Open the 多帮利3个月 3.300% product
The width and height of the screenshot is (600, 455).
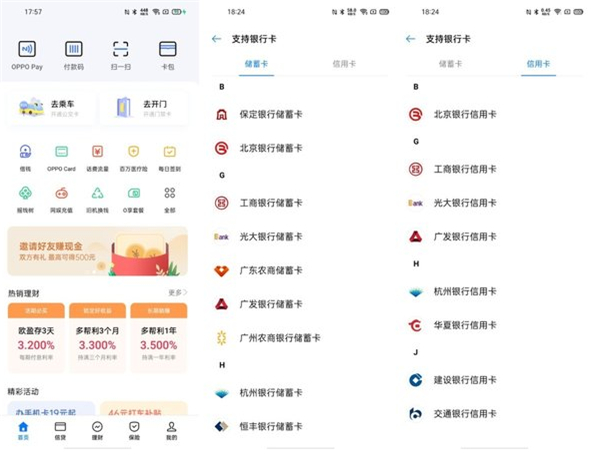click(97, 337)
